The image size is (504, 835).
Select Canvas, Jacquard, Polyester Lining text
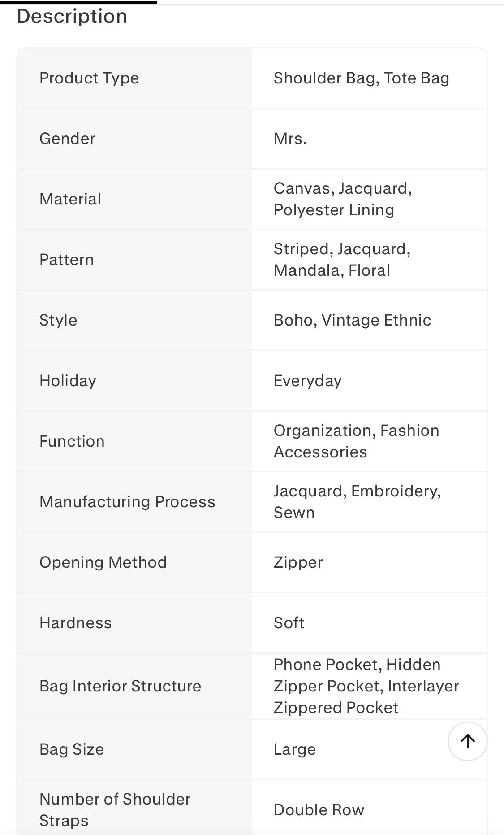pyautogui.click(x=343, y=199)
